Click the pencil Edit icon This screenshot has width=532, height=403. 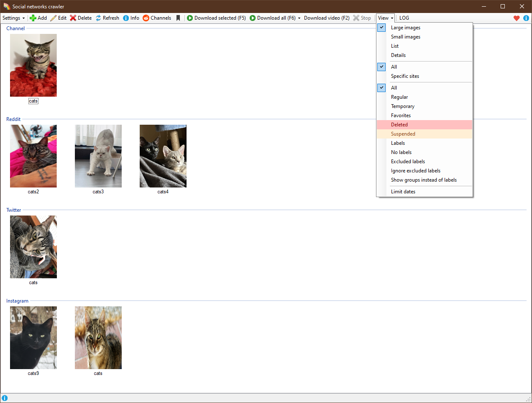click(x=53, y=18)
